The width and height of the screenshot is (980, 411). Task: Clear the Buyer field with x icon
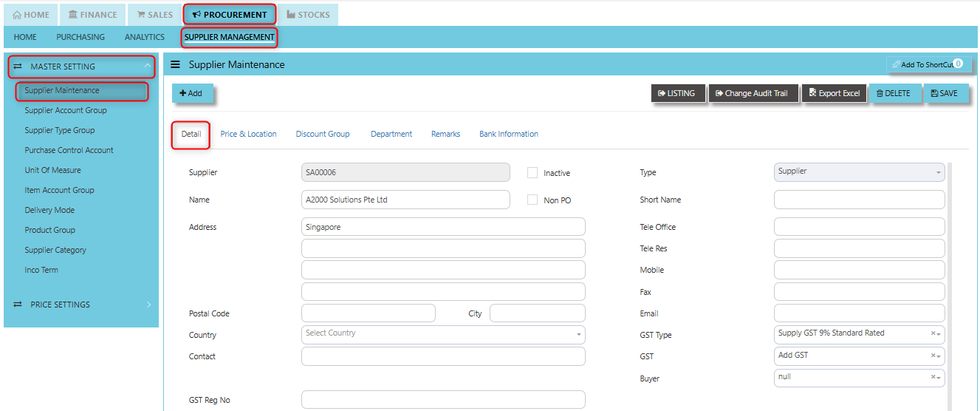click(933, 378)
